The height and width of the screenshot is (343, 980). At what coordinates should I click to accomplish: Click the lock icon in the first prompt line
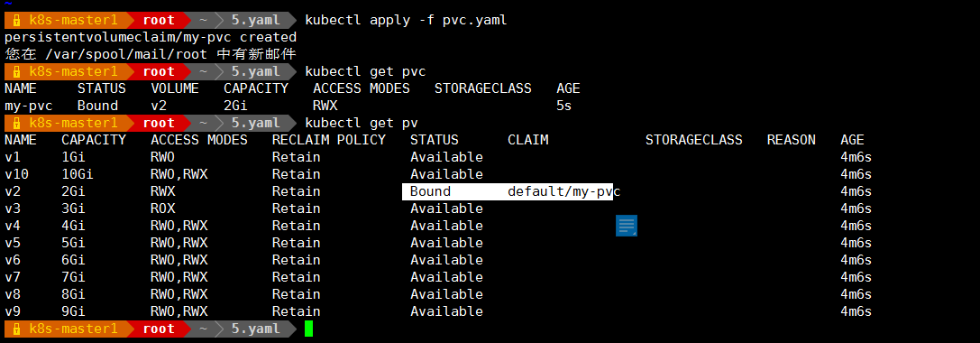pos(17,20)
